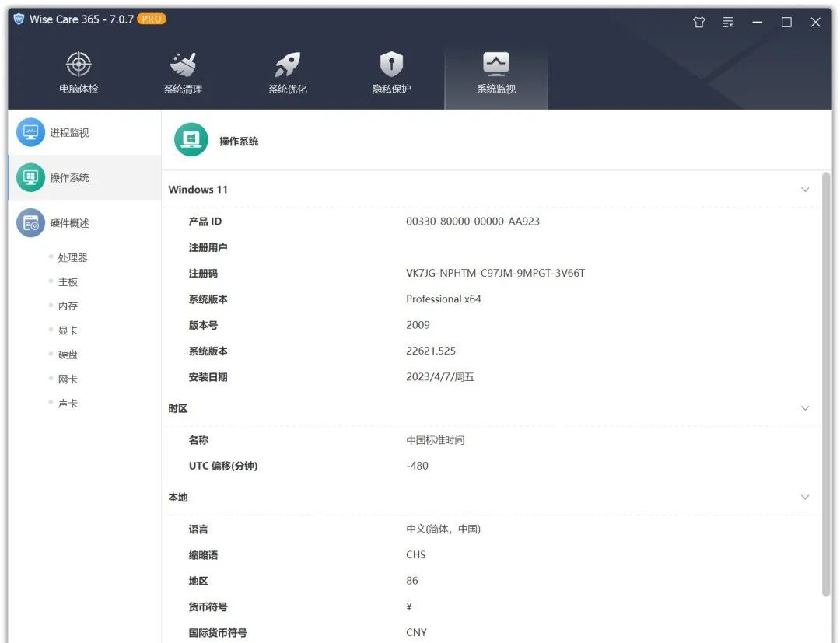Open the 显卡 hardware item
Screen dimensions: 840x643
[68, 330]
